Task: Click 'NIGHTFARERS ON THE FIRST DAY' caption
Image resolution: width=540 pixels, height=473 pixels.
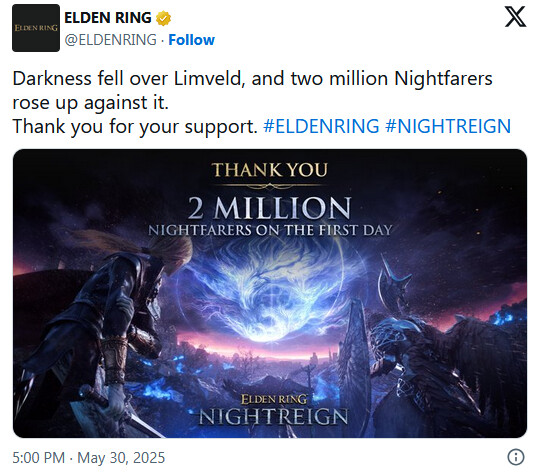Action: tap(270, 230)
